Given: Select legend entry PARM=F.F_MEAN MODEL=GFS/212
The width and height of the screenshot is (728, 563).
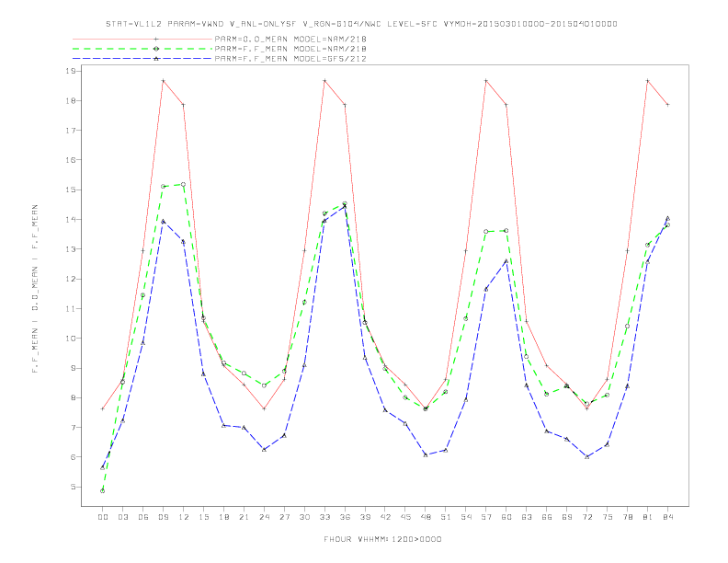Looking at the screenshot, I should coord(290,59).
